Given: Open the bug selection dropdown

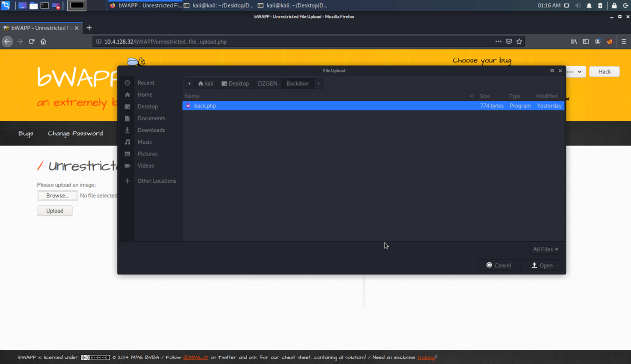Looking at the screenshot, I should tap(576, 71).
